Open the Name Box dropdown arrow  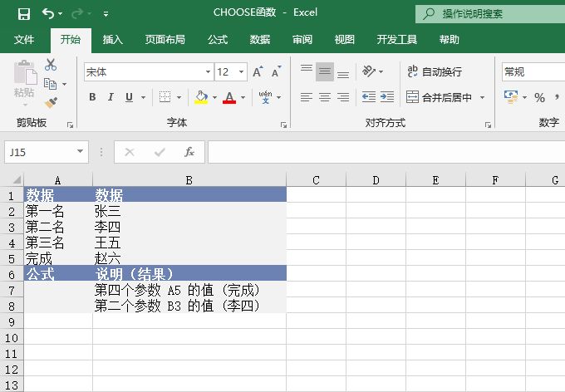(80, 152)
